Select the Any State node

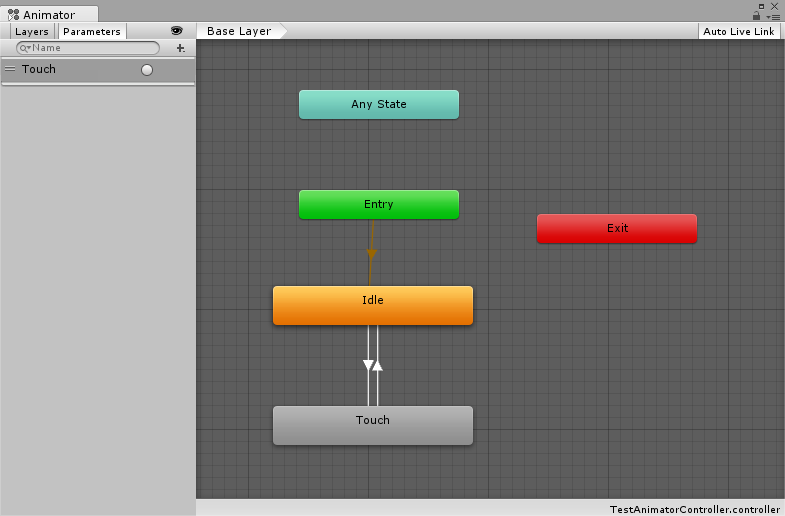pos(378,104)
